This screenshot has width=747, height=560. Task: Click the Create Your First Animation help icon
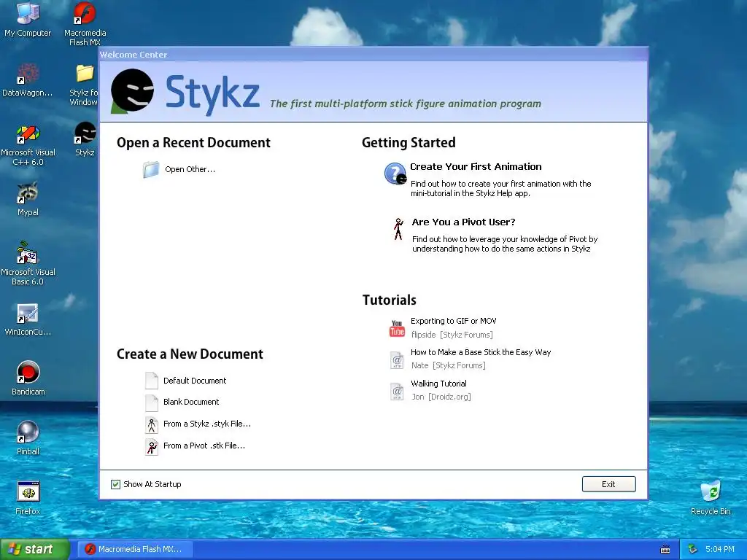[395, 174]
